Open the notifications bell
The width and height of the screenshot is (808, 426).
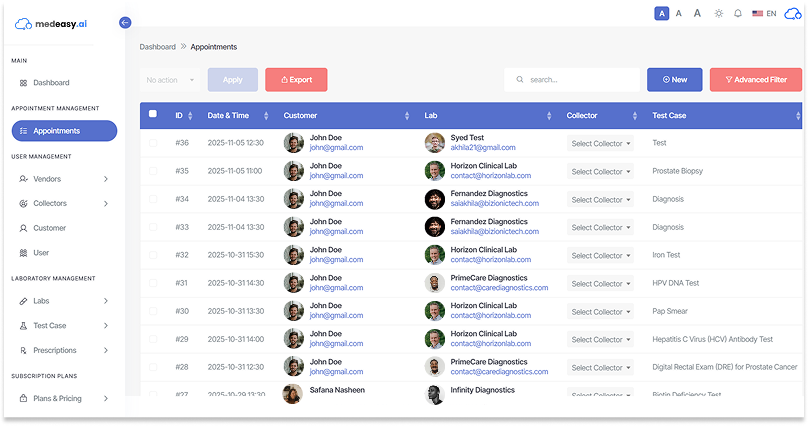click(x=738, y=13)
